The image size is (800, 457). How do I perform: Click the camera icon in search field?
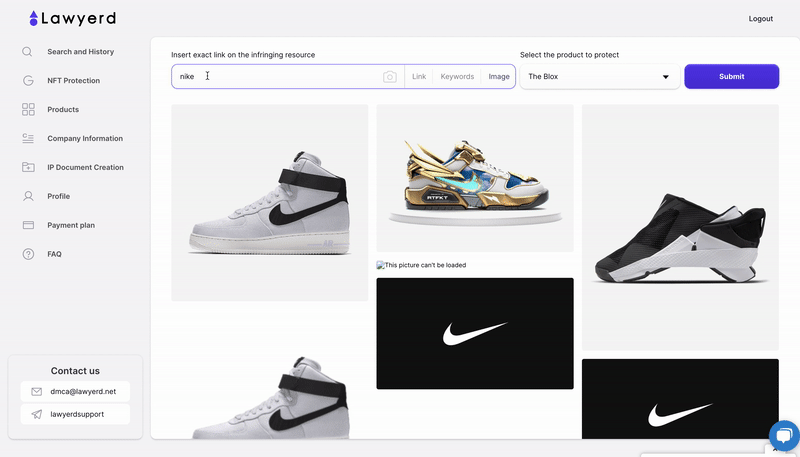point(390,77)
